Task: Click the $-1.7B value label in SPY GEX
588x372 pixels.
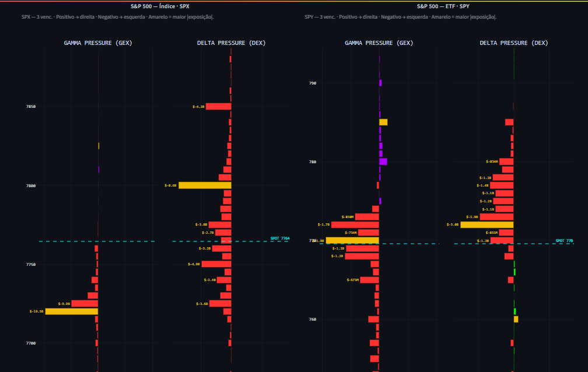Action: 324,224
